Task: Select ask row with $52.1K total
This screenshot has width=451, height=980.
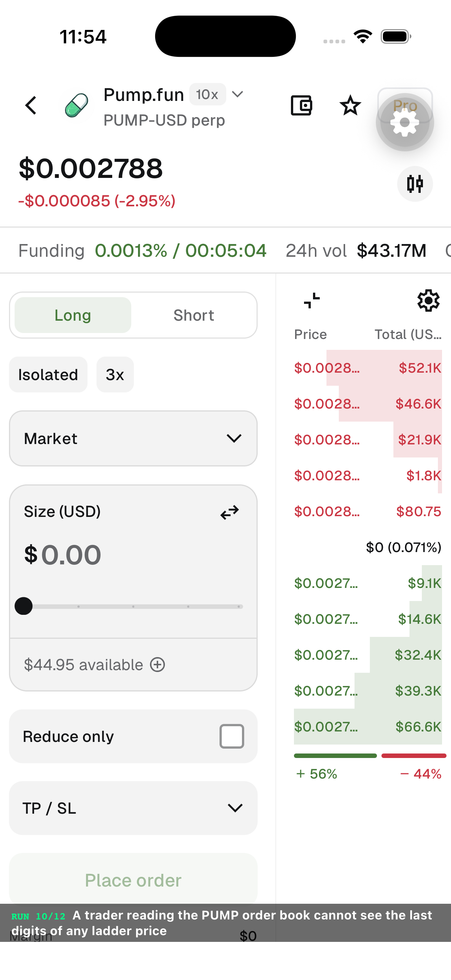Action: pyautogui.click(x=368, y=367)
